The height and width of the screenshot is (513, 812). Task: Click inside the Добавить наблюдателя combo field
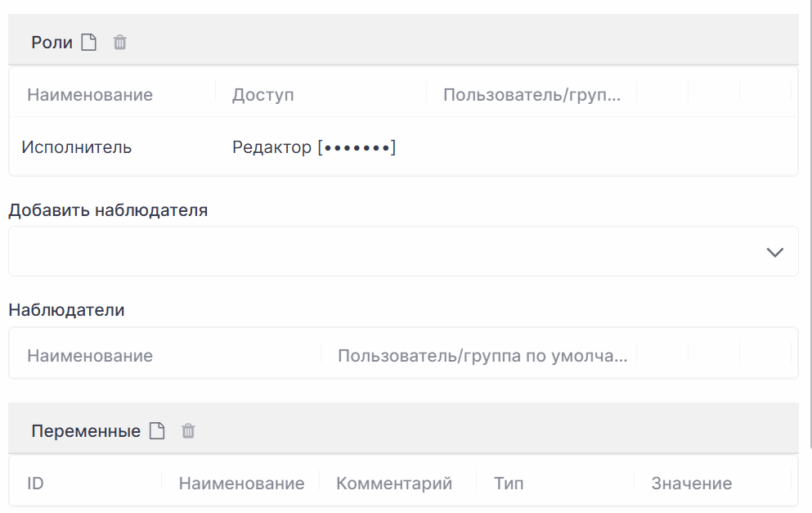(403, 251)
